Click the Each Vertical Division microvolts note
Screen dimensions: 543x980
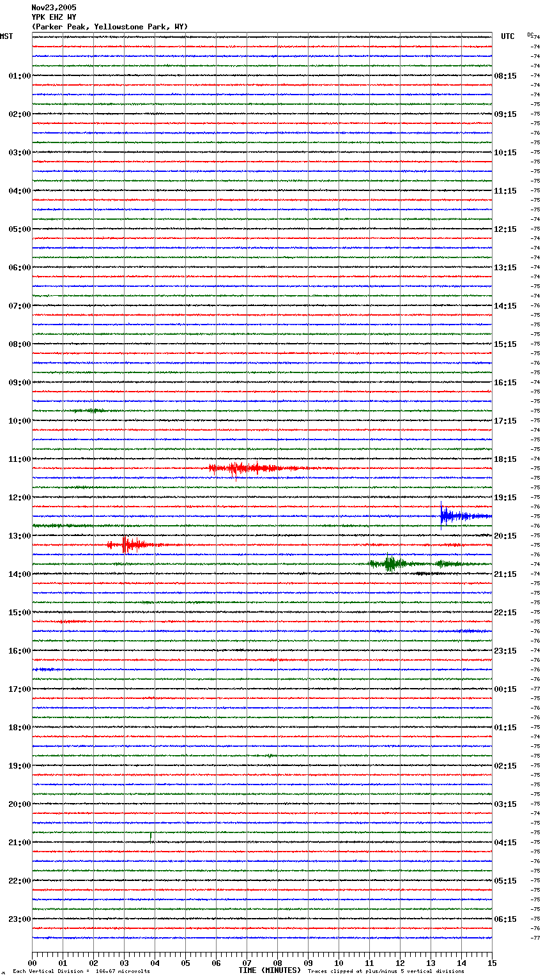click(81, 972)
